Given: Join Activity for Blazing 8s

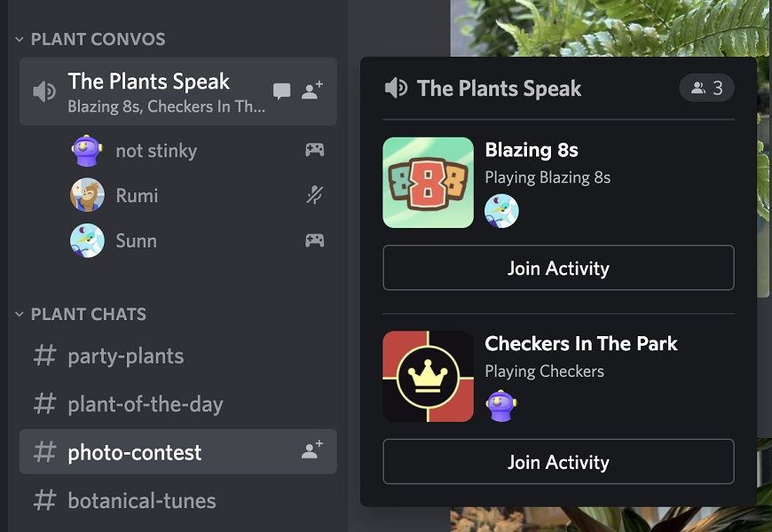Looking at the screenshot, I should (x=558, y=268).
